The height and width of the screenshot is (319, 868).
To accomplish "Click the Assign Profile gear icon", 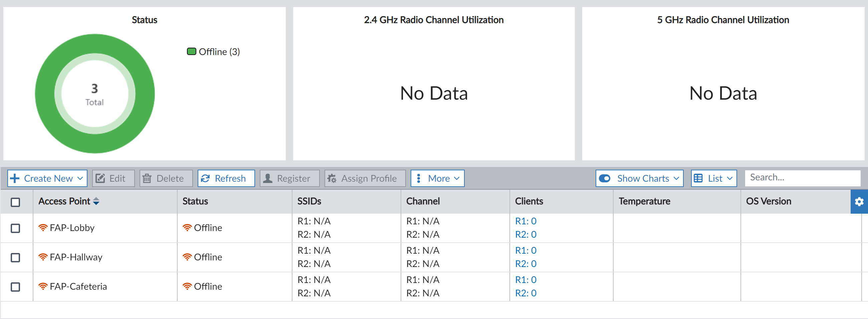I will [x=332, y=178].
